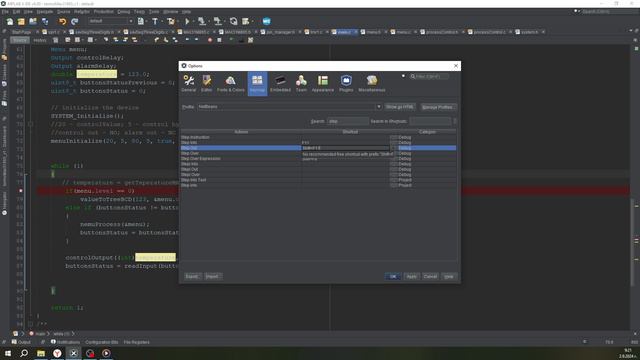Image resolution: width=640 pixels, height=360 pixels.
Task: Edit the shortcut field of the selected Step Out row
Action: coord(345,148)
